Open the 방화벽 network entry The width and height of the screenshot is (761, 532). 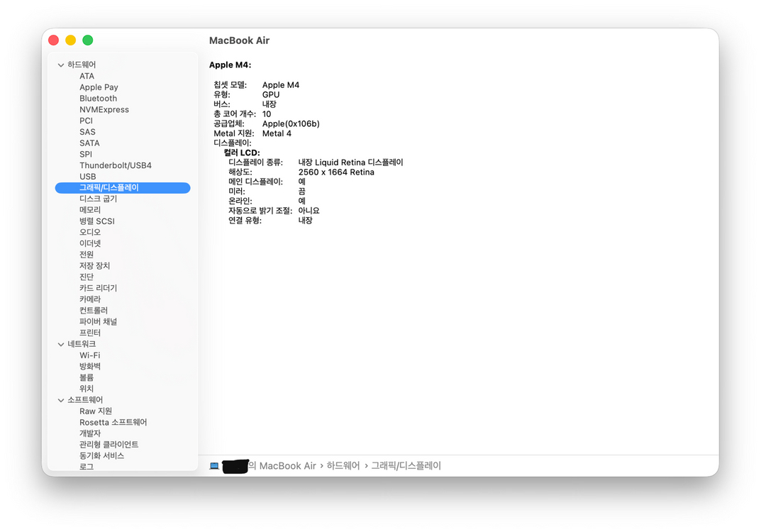tap(90, 367)
